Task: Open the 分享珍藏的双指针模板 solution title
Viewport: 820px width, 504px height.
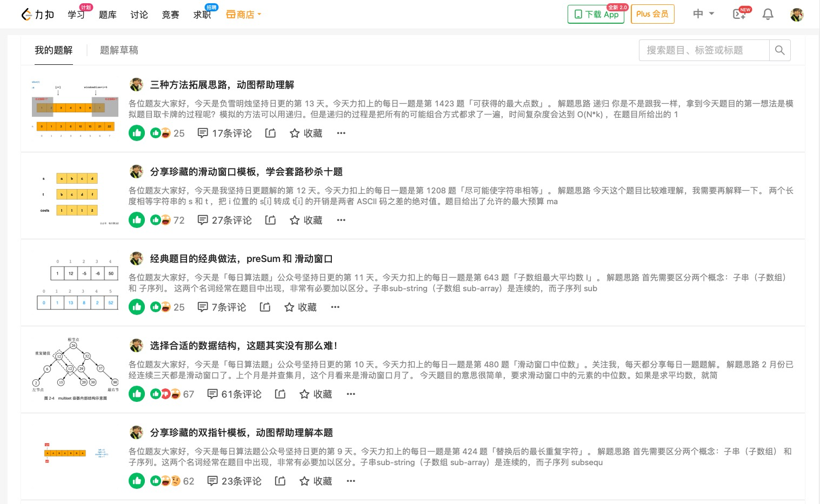Action: [x=240, y=433]
